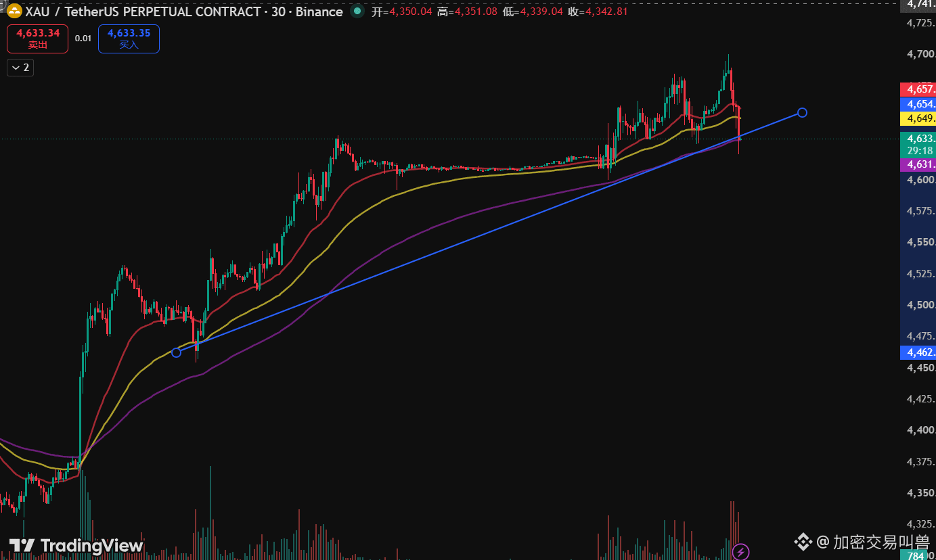Click the blue 4,654 price label
Viewport: 936px width, 560px height.
click(918, 104)
